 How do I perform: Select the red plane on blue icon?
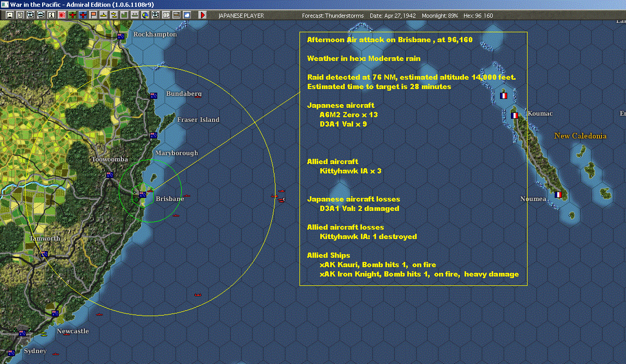(82, 15)
